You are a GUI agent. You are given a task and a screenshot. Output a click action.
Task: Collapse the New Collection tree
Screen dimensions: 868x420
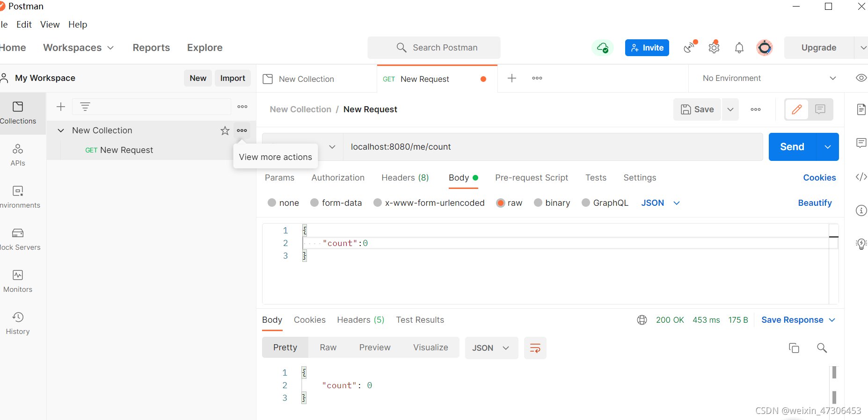(60, 130)
